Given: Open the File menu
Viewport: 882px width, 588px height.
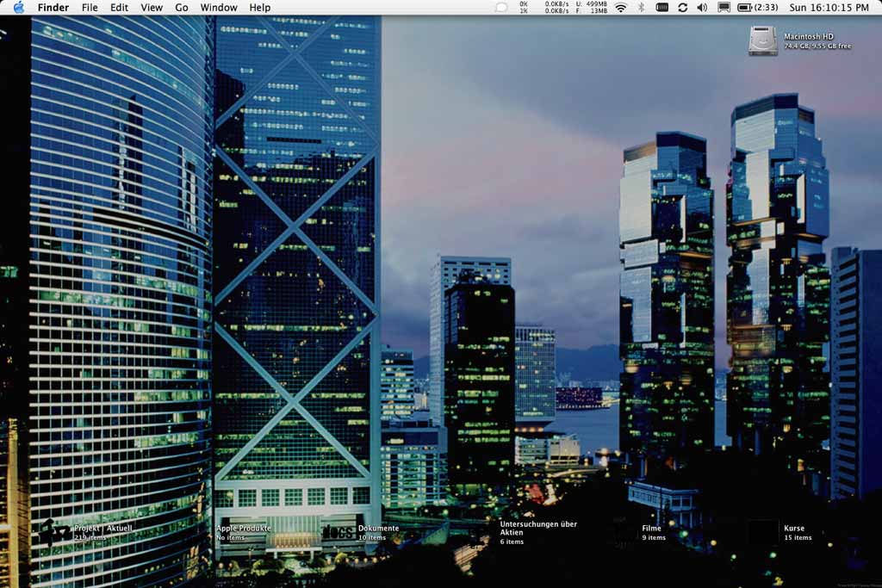Looking at the screenshot, I should point(89,8).
